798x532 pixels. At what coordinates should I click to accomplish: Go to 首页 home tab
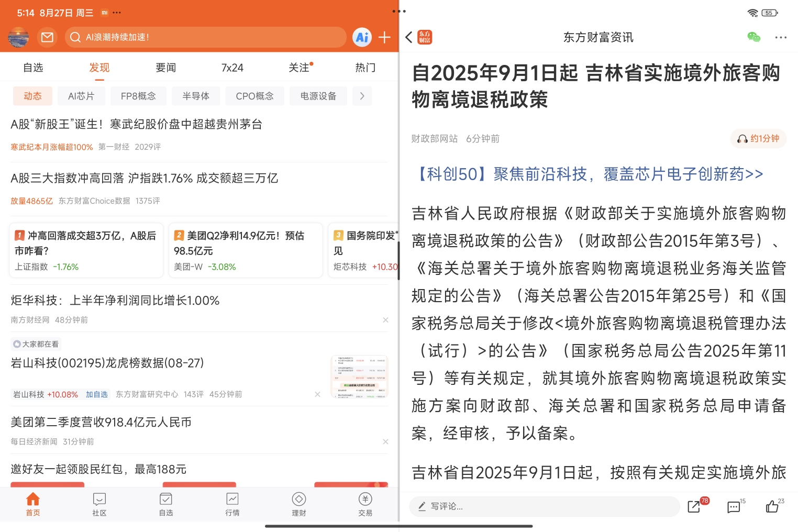33,504
